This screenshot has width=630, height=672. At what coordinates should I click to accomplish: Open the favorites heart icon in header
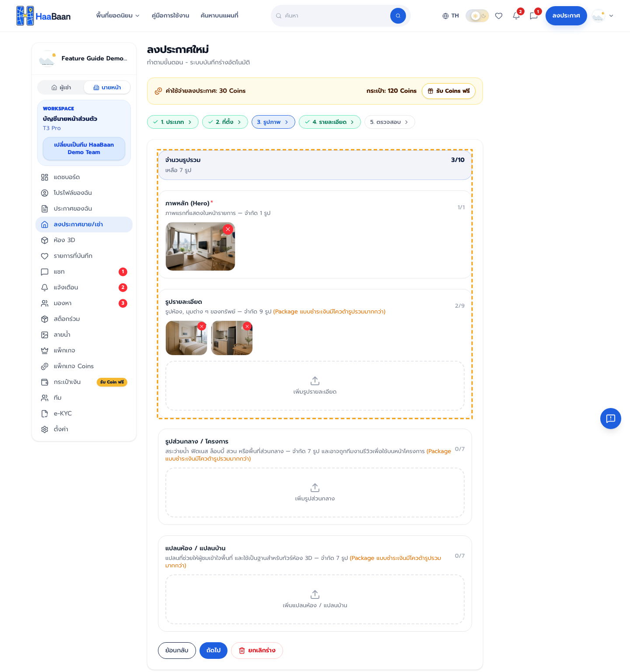pos(499,16)
